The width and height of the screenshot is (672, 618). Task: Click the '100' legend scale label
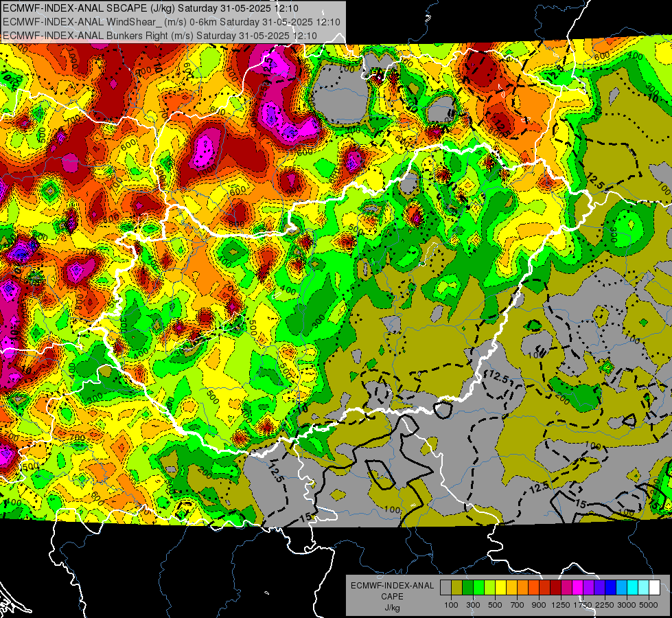point(451,605)
